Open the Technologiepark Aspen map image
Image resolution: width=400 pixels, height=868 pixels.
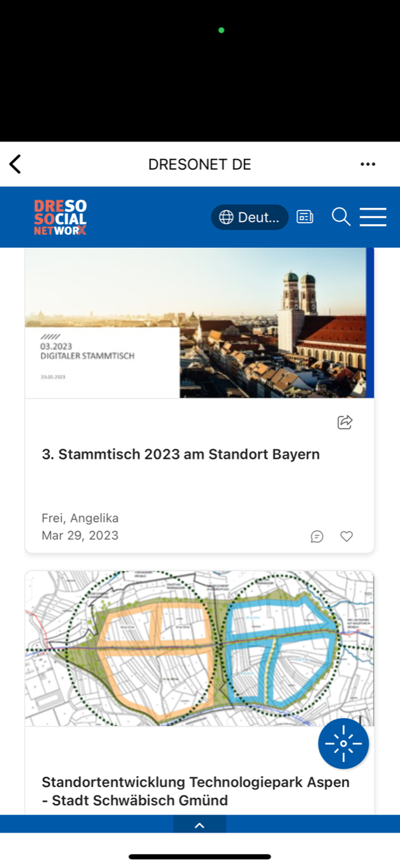(x=199, y=648)
